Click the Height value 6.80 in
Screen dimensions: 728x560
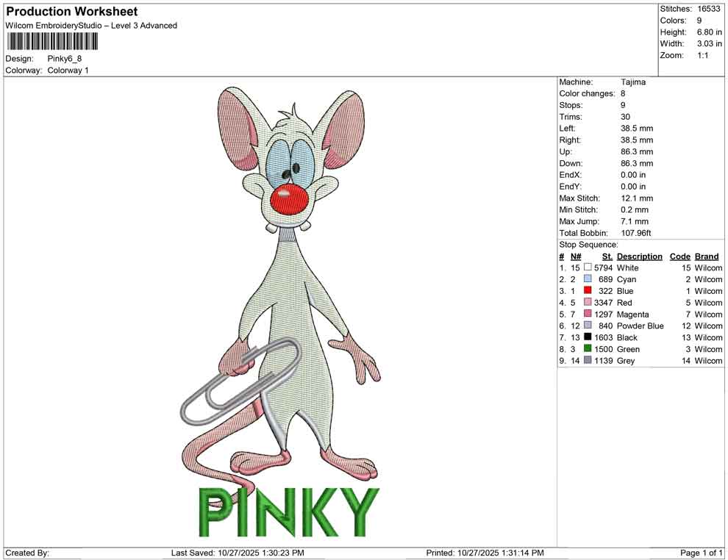(x=709, y=32)
